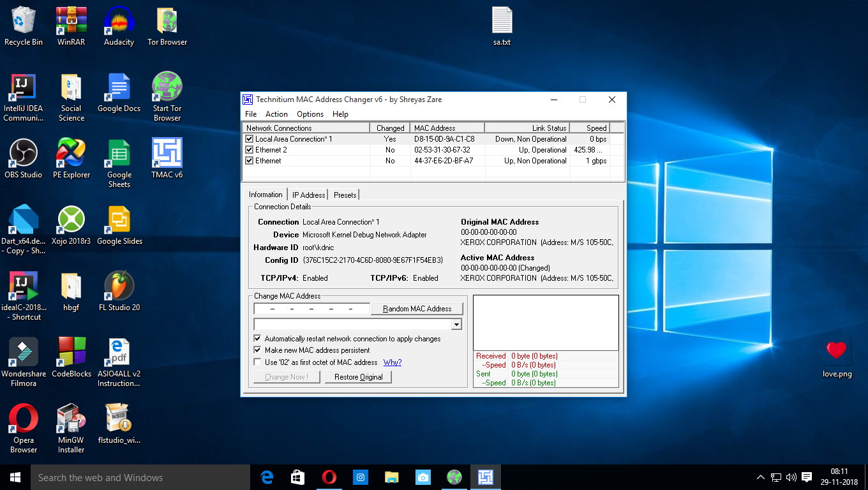
Task: Toggle Automatically restart network connection checkbox
Action: pos(258,339)
